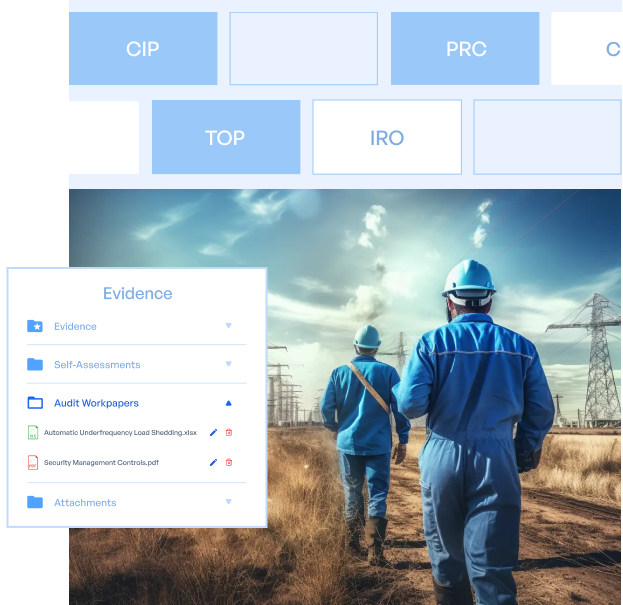Select the CIP standard tile
This screenshot has height=605, width=623.
click(x=143, y=48)
